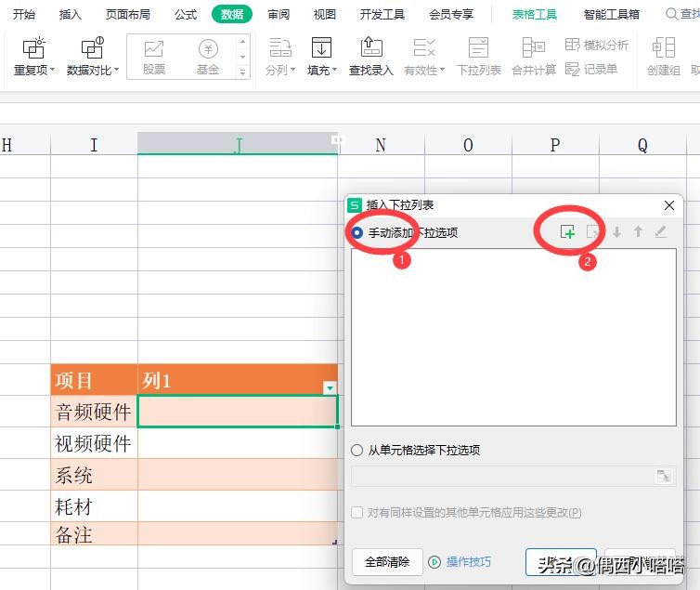Switch to the 审阅 tab
This screenshot has width=700, height=590.
[x=279, y=14]
